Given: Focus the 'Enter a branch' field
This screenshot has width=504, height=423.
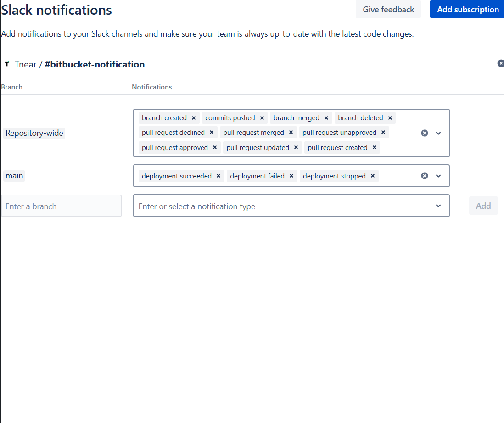Looking at the screenshot, I should (x=62, y=206).
